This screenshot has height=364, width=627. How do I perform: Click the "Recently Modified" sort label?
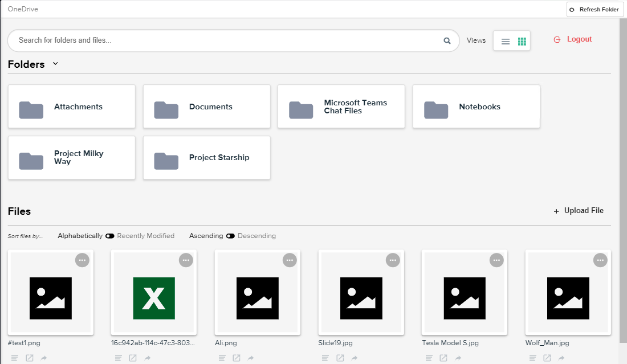pyautogui.click(x=145, y=236)
